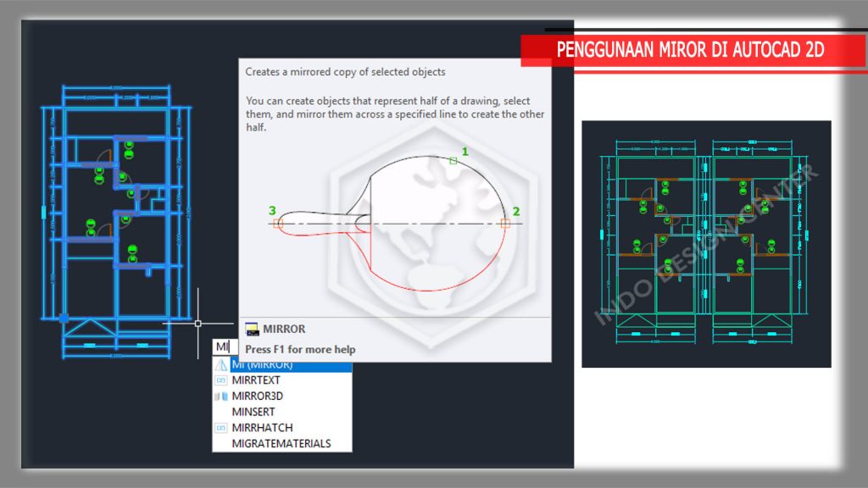Click the MIRROR icon in the list
This screenshot has height=488, width=868.
tap(221, 365)
